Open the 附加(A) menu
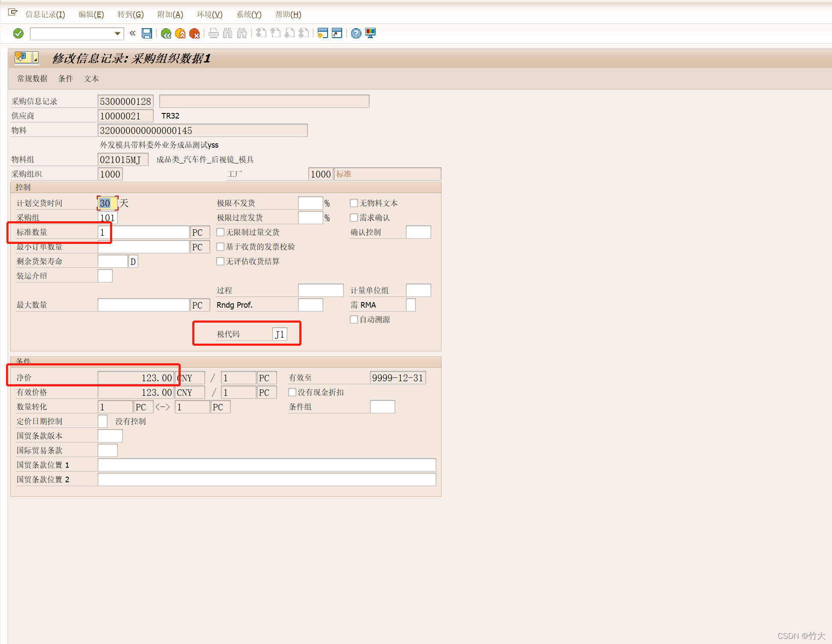This screenshot has width=832, height=644. point(170,15)
